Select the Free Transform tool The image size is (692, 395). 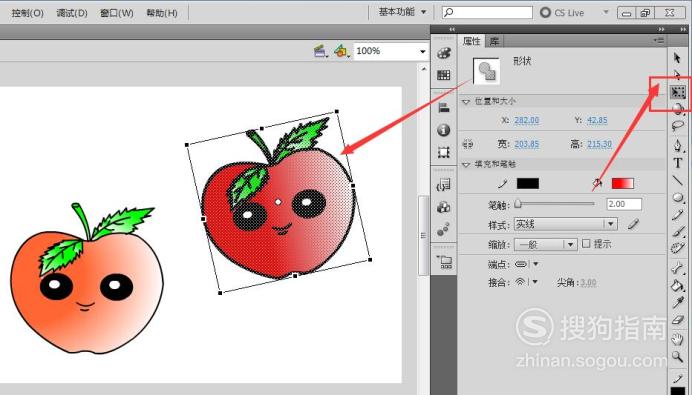[678, 92]
